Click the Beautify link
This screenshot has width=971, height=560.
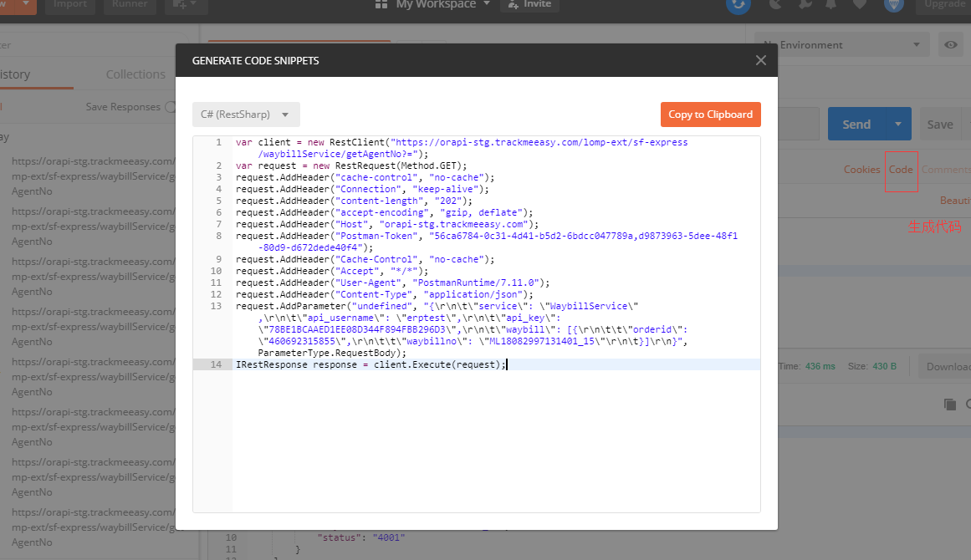click(955, 201)
